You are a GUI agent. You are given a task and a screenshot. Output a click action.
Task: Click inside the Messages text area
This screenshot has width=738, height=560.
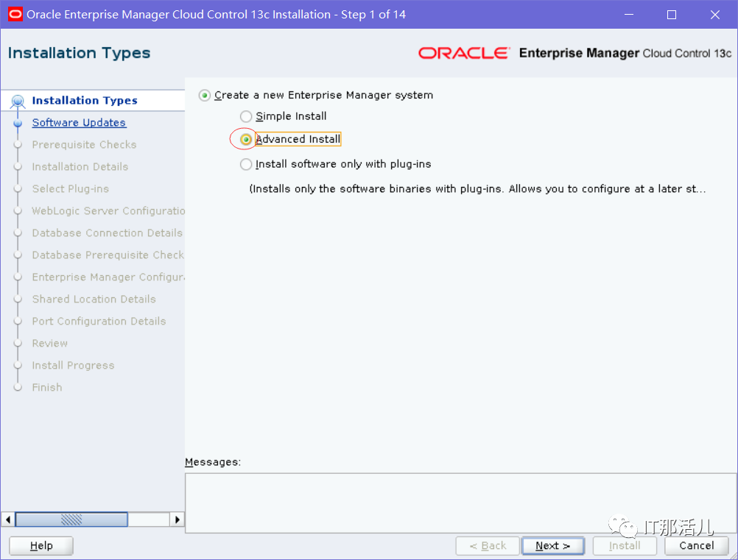461,503
